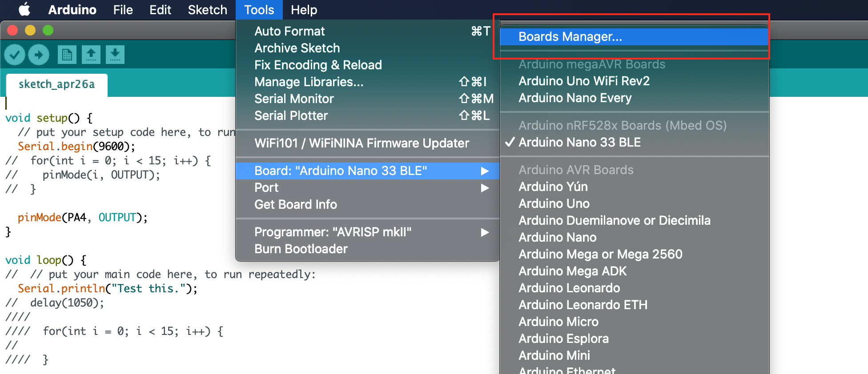This screenshot has height=374, width=868.
Task: Select Arduino Uno WiFi Rev2 board
Action: tap(634, 81)
